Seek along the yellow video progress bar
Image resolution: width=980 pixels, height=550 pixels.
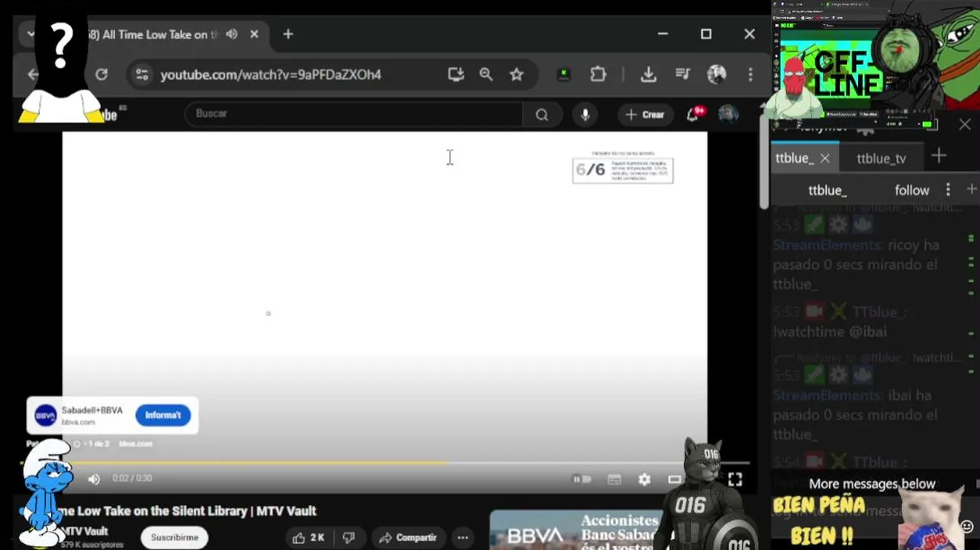click(385, 463)
